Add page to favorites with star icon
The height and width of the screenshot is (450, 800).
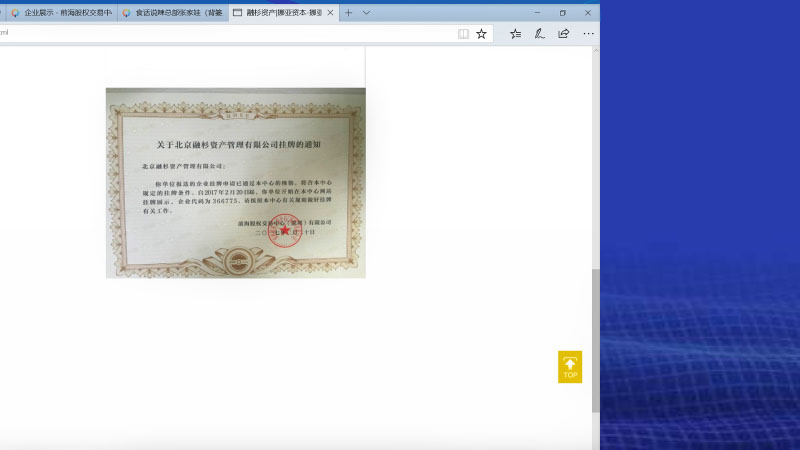(x=481, y=33)
